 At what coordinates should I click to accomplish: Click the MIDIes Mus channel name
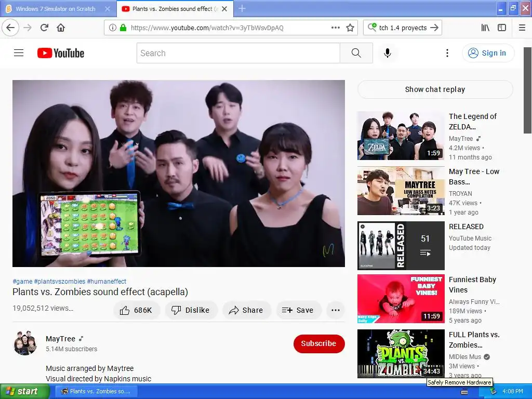tap(465, 356)
